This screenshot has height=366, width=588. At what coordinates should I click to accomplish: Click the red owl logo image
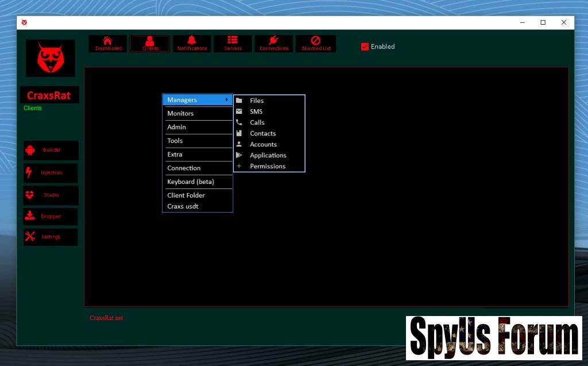coord(51,58)
